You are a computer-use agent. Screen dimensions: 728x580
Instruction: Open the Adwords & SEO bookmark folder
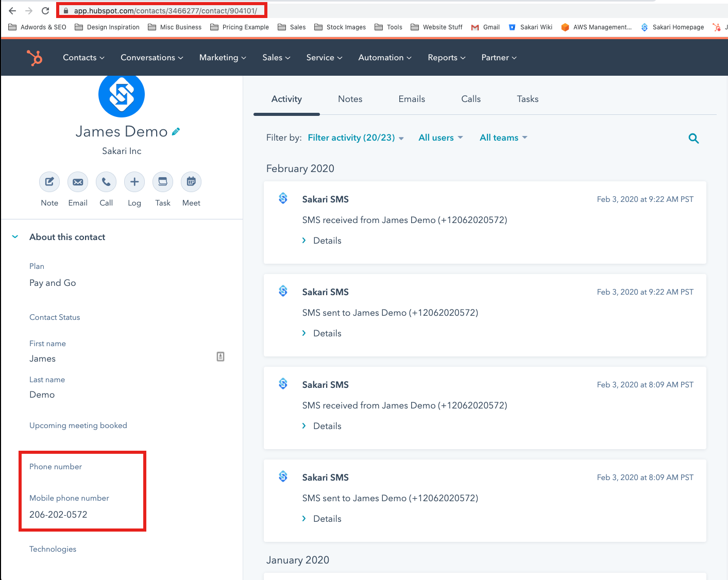(x=37, y=27)
